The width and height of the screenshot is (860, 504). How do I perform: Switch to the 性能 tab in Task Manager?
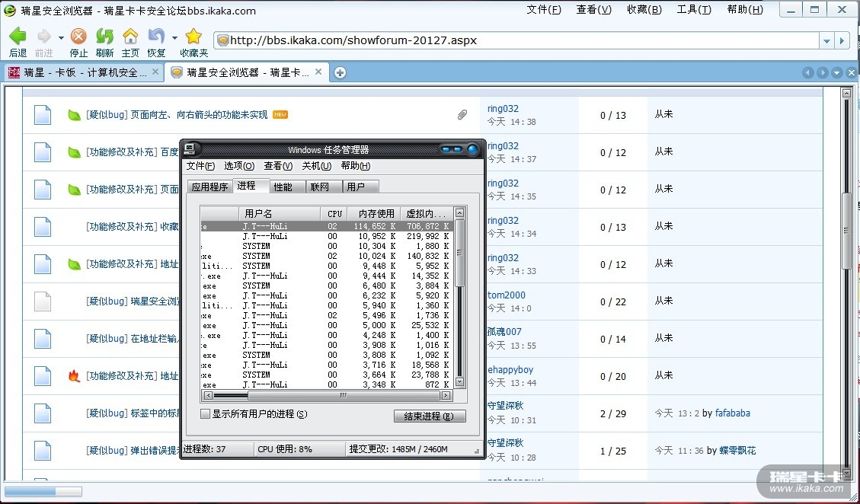(x=283, y=187)
